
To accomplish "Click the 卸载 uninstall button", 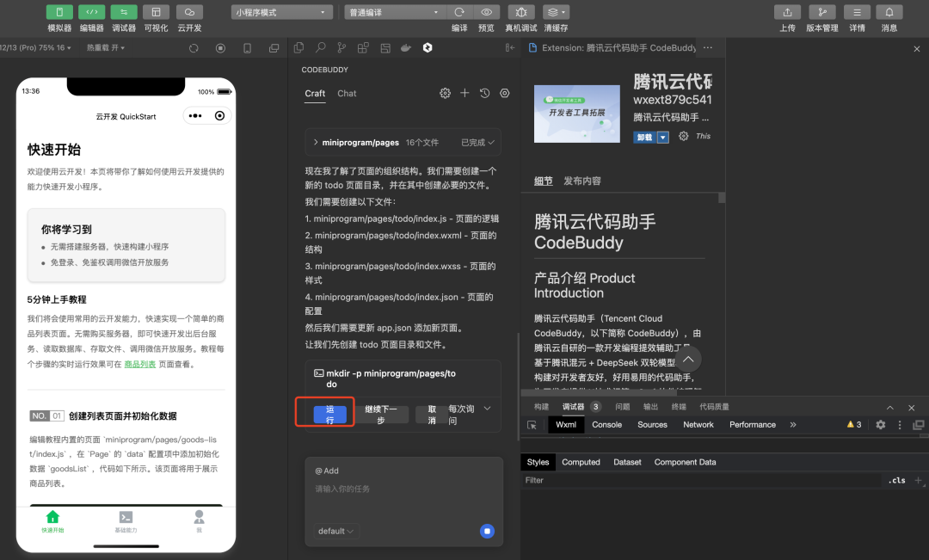I will point(644,137).
